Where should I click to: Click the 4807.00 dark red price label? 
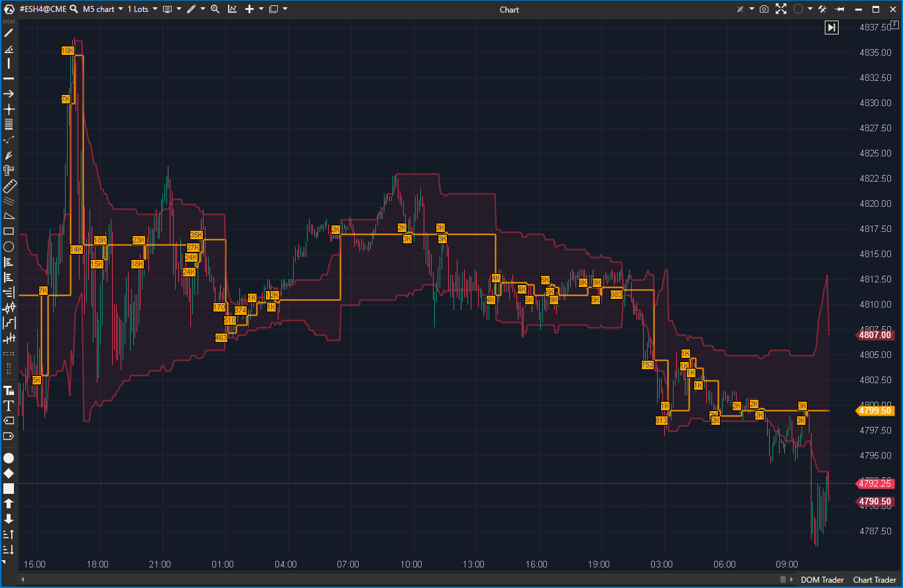875,335
